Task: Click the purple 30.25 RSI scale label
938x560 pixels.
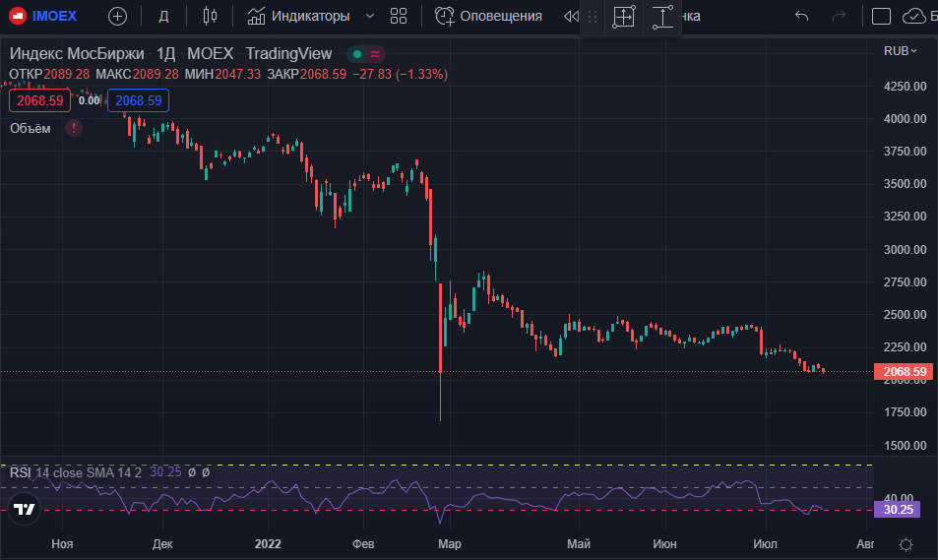Action: point(898,509)
